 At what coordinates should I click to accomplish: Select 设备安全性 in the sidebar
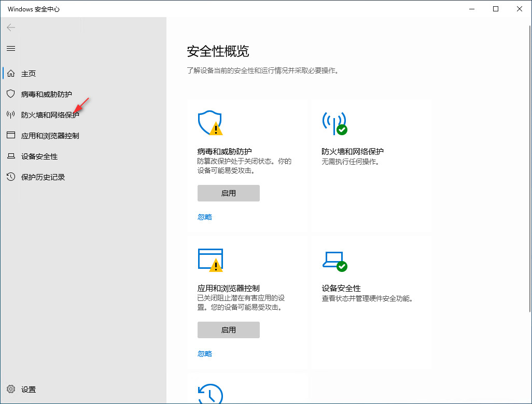coord(39,156)
